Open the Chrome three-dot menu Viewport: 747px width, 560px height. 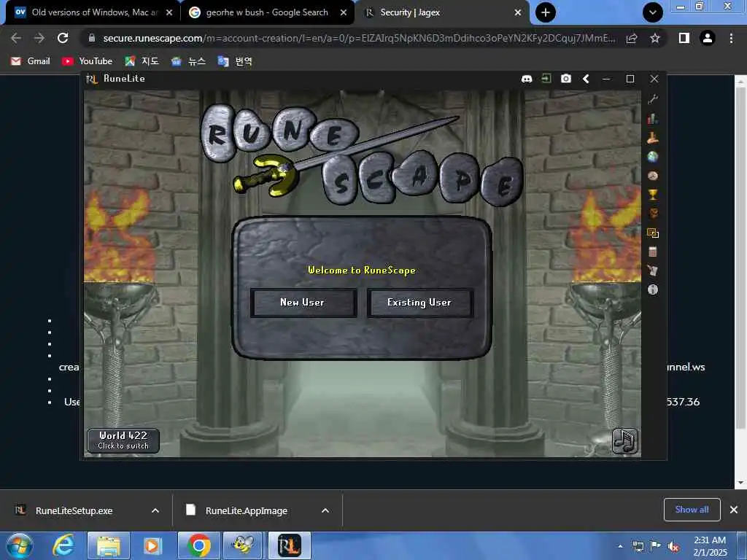tap(731, 38)
